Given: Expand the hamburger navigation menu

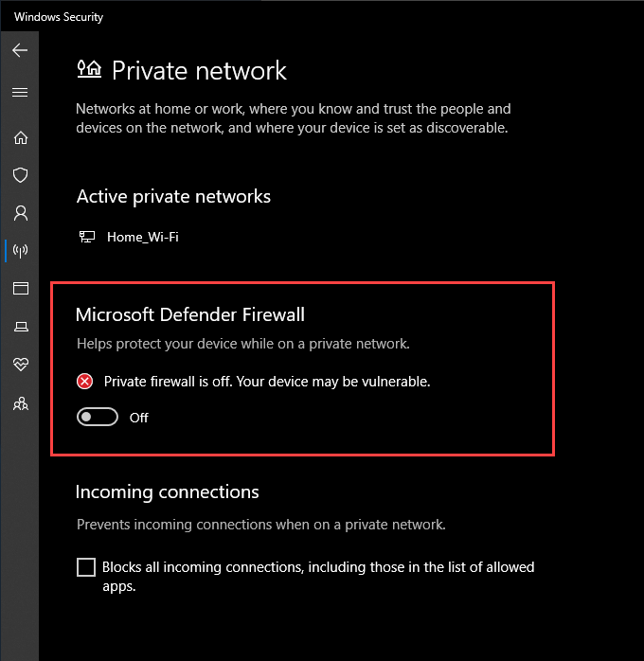Looking at the screenshot, I should (x=20, y=93).
